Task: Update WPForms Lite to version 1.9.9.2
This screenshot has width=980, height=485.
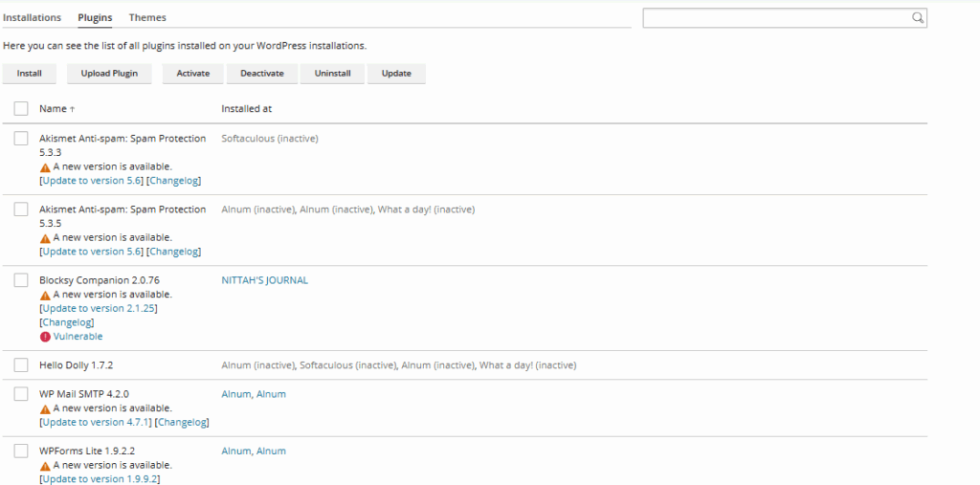Action: tap(100, 479)
